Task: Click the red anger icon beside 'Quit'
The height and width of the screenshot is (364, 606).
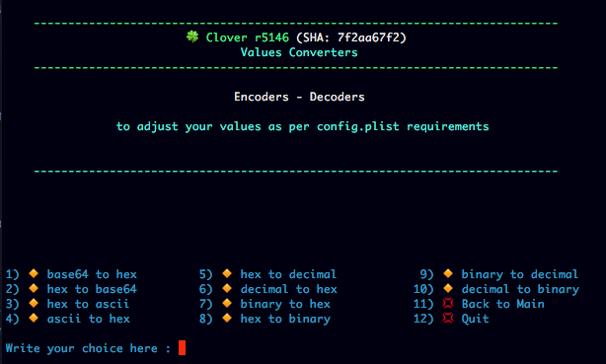Action: click(448, 318)
